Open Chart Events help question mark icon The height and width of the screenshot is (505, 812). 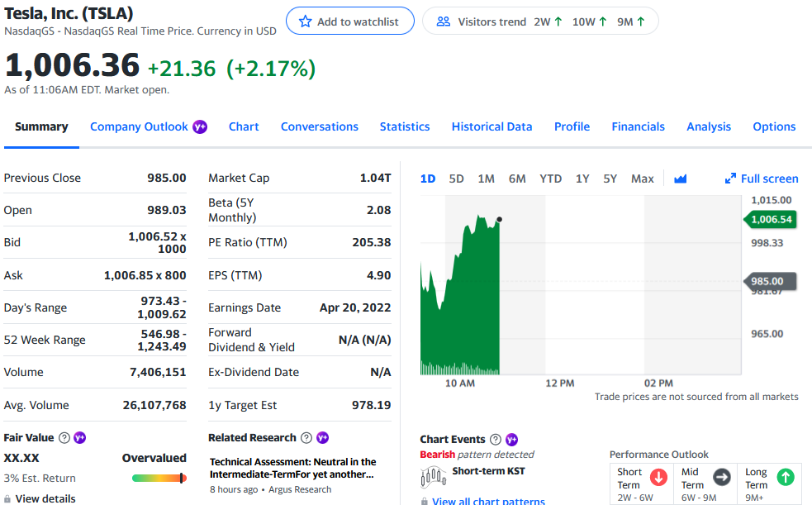pos(496,440)
